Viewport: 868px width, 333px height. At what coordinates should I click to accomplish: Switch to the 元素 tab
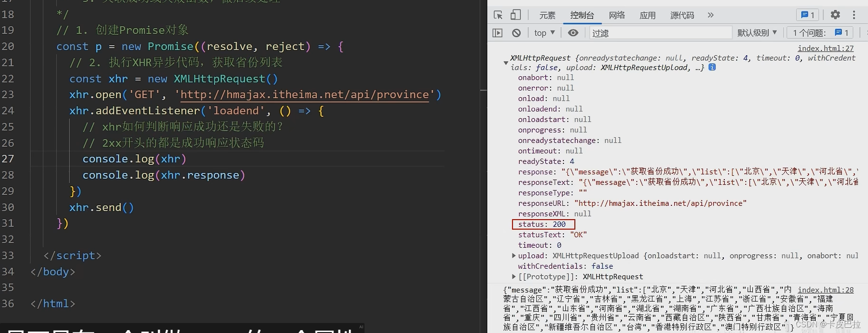click(x=547, y=15)
